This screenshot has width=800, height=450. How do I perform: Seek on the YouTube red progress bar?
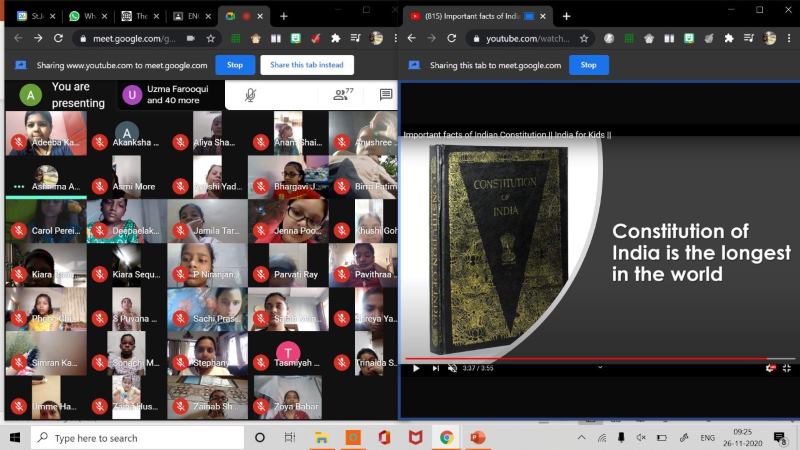[x=600, y=359]
